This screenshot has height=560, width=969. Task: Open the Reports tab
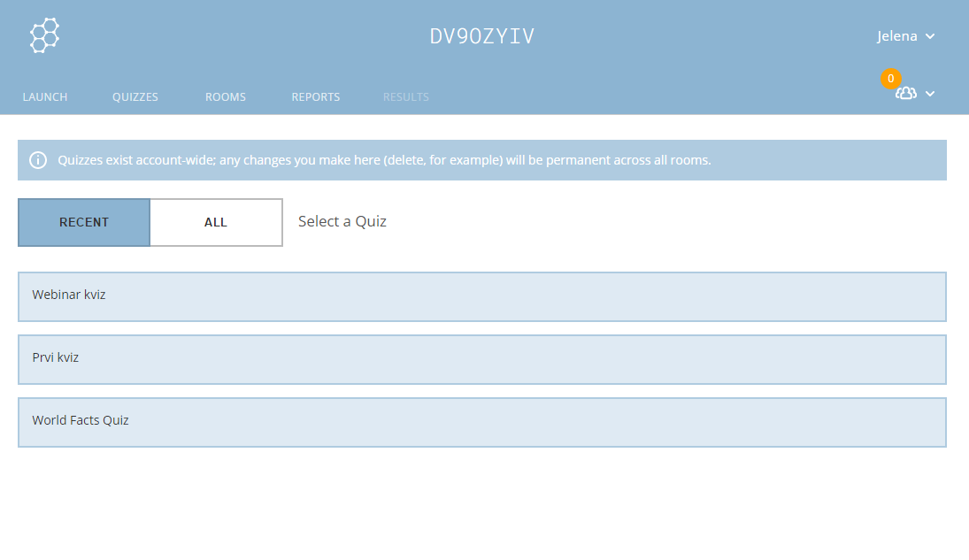316,97
